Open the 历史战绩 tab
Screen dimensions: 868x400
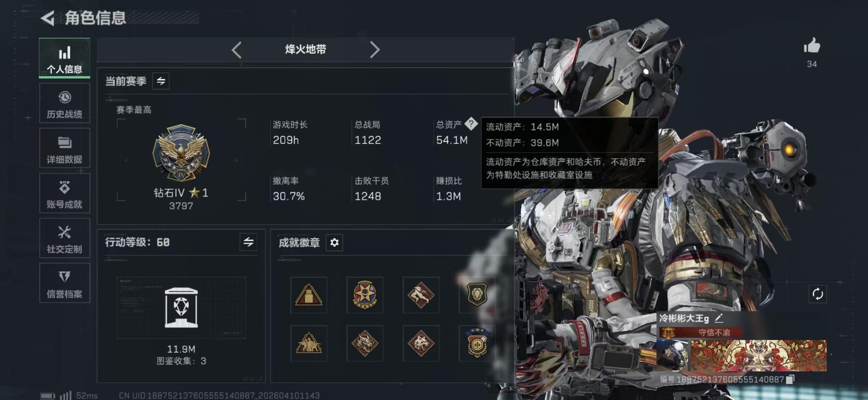65,103
